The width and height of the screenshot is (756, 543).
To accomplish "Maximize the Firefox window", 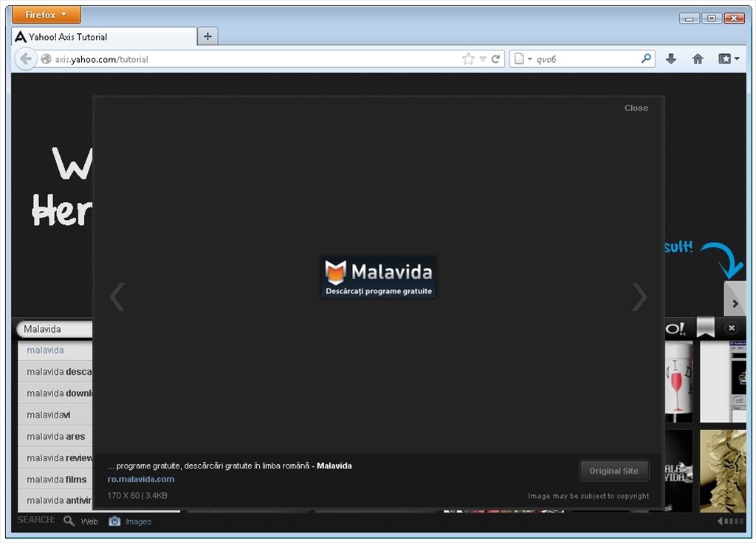I will tap(711, 18).
